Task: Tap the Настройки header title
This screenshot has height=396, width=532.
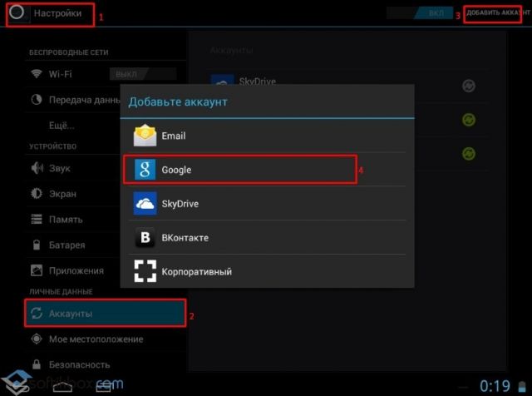Action: point(57,13)
